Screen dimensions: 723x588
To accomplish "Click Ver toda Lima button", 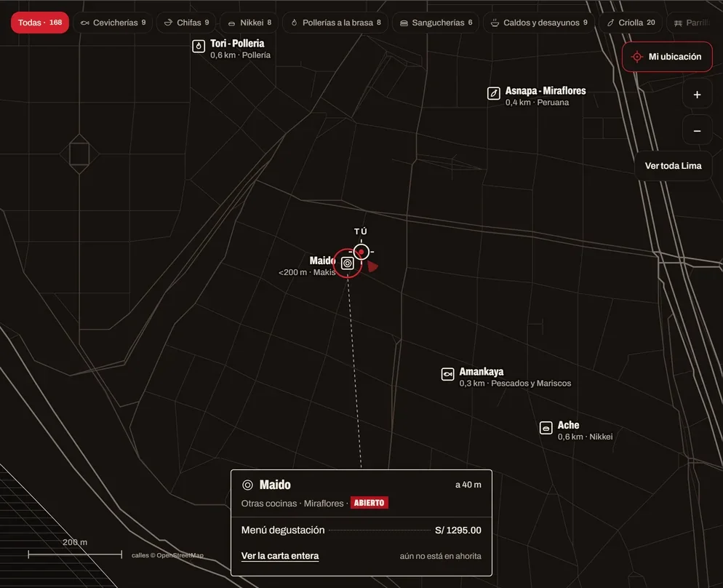I will pos(674,166).
